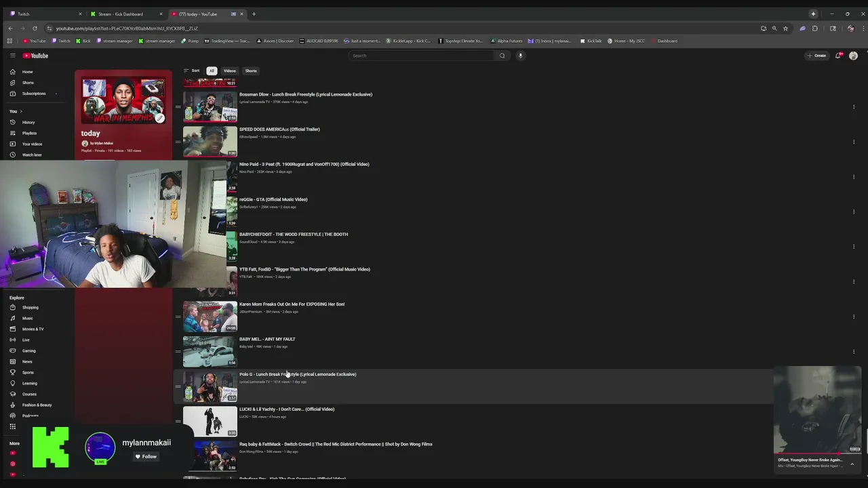Viewport: 868px width, 488px height.
Task: Click the YouTube logo
Action: pos(35,56)
